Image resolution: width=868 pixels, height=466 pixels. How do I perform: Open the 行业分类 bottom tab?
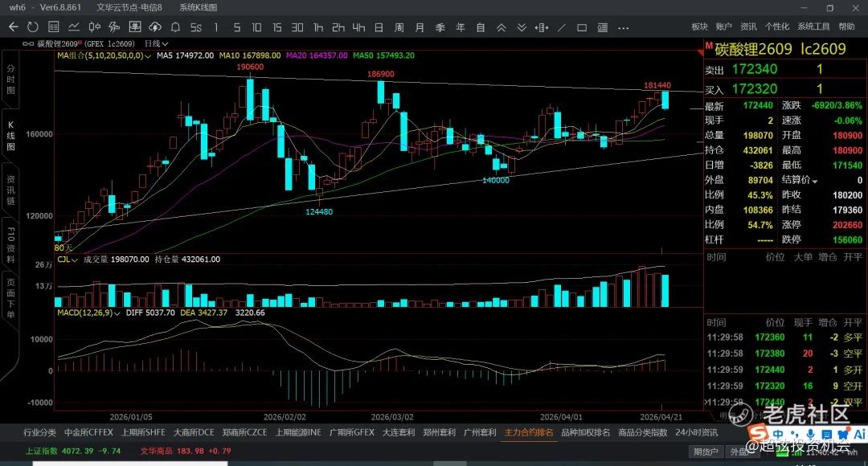(40, 433)
